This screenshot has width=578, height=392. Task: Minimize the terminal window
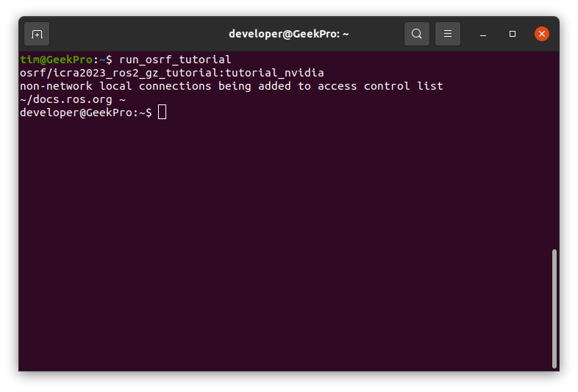click(483, 34)
